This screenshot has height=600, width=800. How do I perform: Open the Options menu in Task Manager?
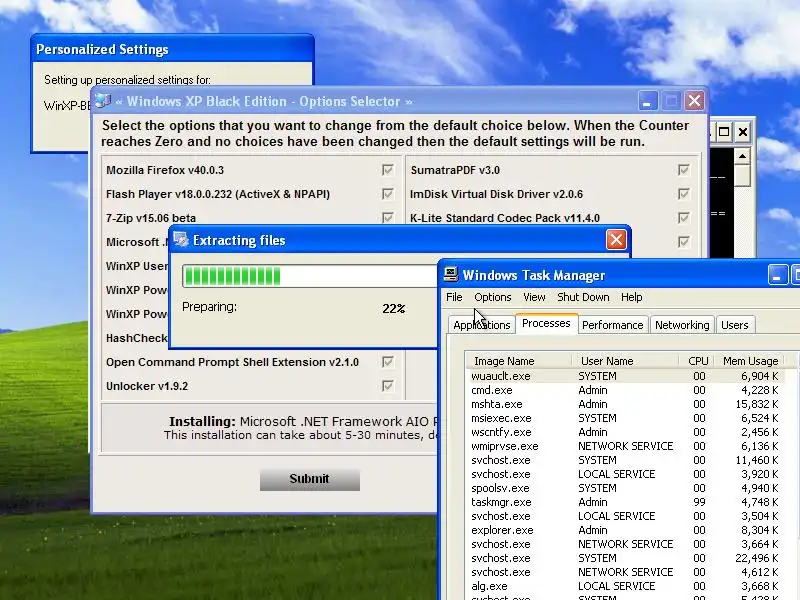coord(492,297)
